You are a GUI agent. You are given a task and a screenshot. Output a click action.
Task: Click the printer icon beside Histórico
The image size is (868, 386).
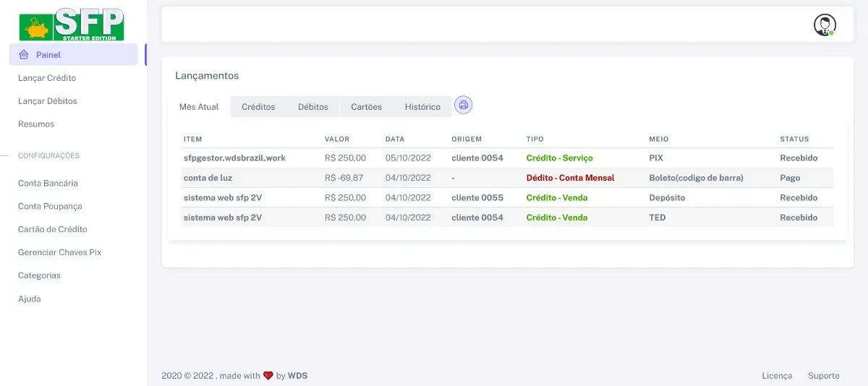point(464,106)
